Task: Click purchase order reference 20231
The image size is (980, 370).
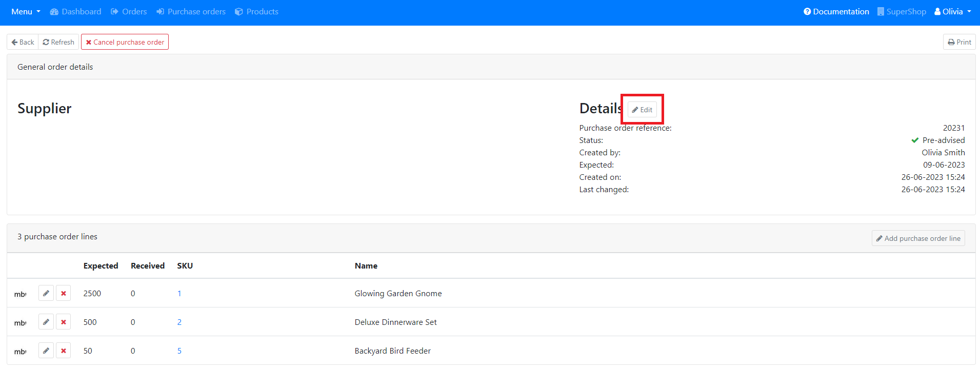Action: coord(954,128)
